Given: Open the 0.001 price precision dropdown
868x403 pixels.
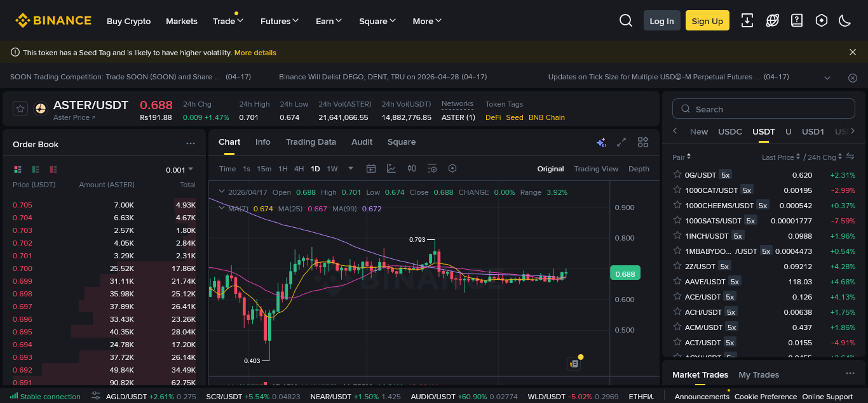Looking at the screenshot, I should pyautogui.click(x=179, y=169).
